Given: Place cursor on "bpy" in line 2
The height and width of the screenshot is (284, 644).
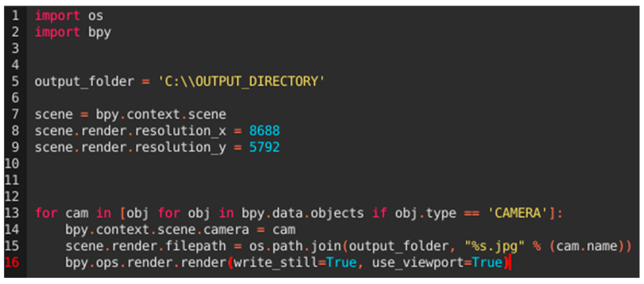Looking at the screenshot, I should (x=99, y=32).
